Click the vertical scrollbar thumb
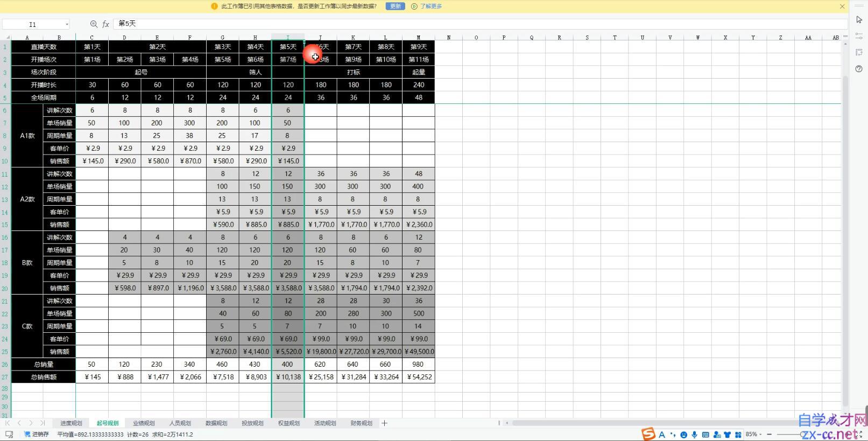Image resolution: width=868 pixels, height=441 pixels. click(845, 241)
